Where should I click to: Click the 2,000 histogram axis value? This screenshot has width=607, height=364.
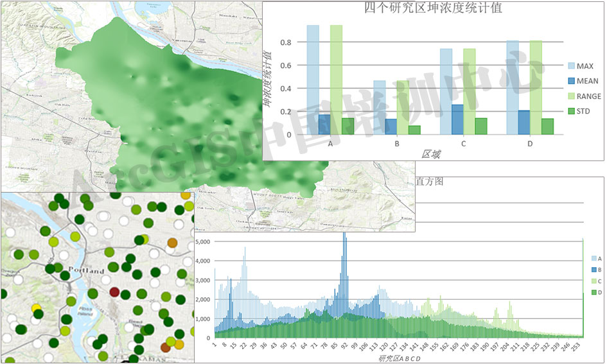203,300
